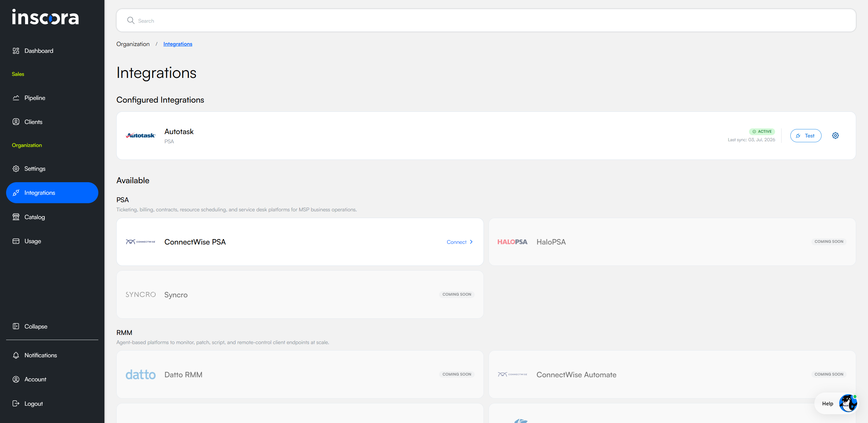Click Syncro Coming Soon badge
The height and width of the screenshot is (423, 868).
click(x=457, y=294)
